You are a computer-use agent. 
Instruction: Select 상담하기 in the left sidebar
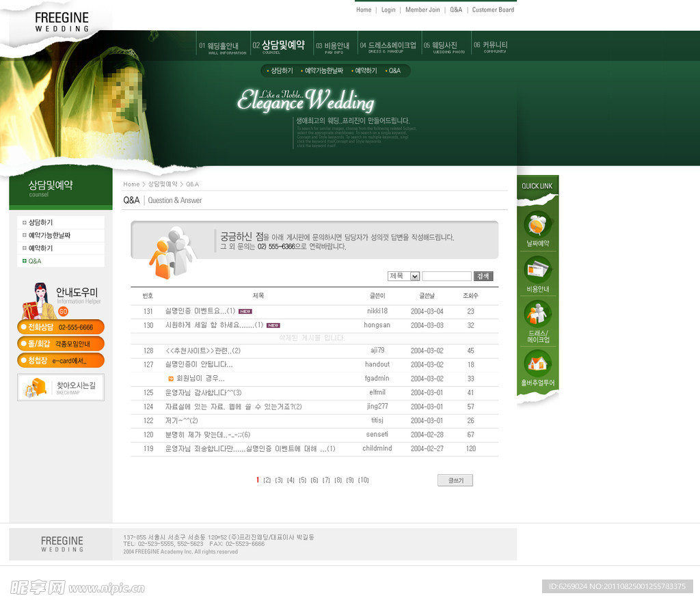(40, 222)
